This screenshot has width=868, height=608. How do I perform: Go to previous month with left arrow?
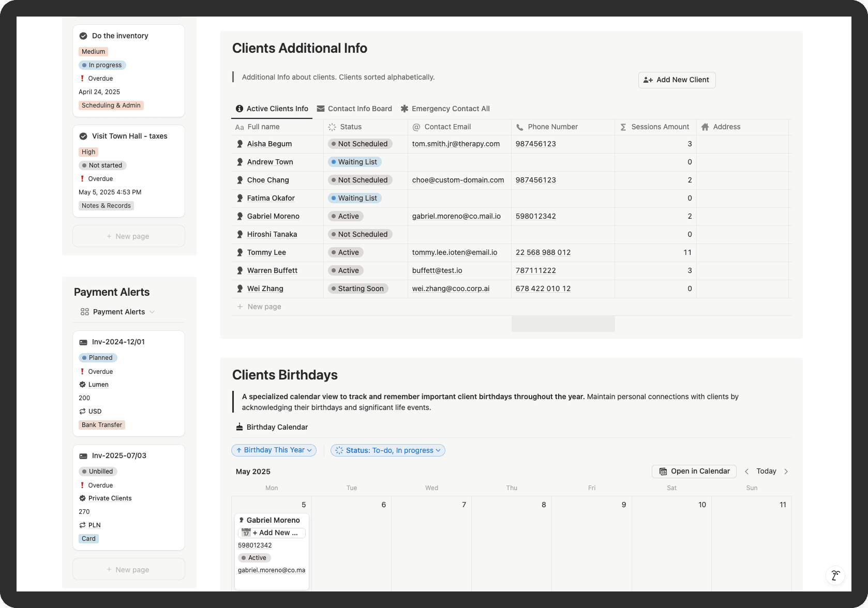[746, 472]
